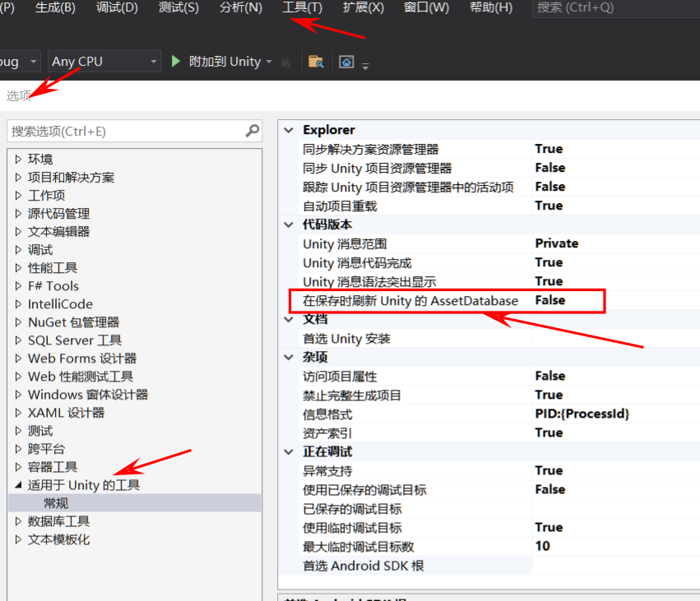The image size is (700, 601).
Task: Open the Debug configuration dropdown arrow
Action: tap(34, 62)
